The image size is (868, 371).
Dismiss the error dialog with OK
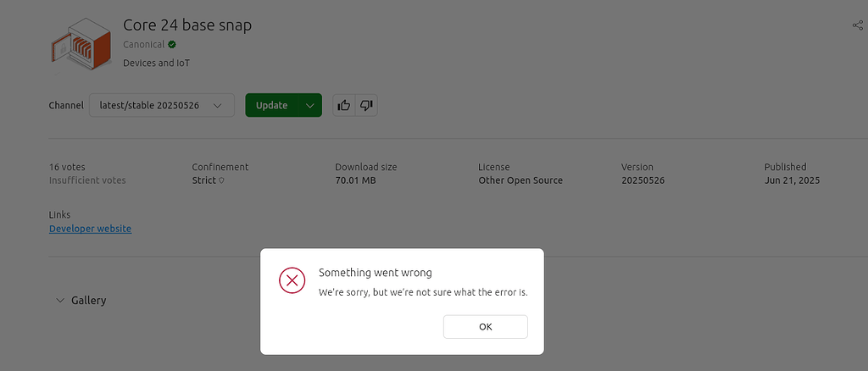coord(485,326)
